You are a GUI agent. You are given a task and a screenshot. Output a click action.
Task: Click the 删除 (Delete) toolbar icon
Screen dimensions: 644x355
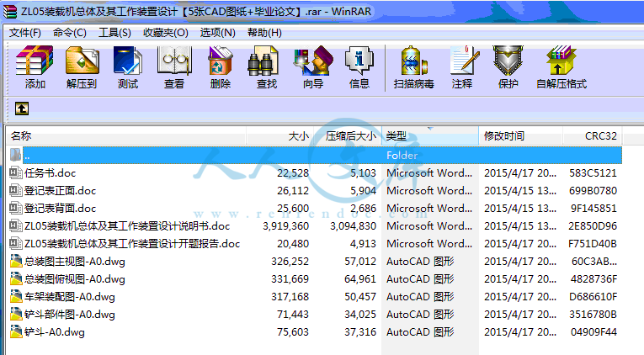point(221,61)
